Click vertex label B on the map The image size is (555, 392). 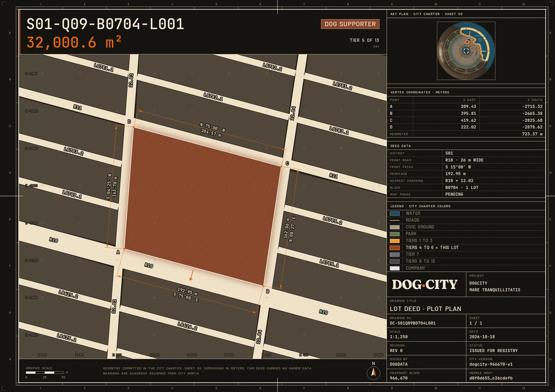pyautogui.click(x=267, y=291)
